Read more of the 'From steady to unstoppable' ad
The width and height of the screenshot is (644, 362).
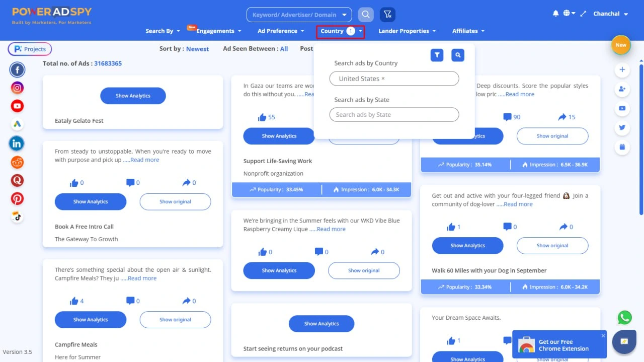tap(144, 160)
